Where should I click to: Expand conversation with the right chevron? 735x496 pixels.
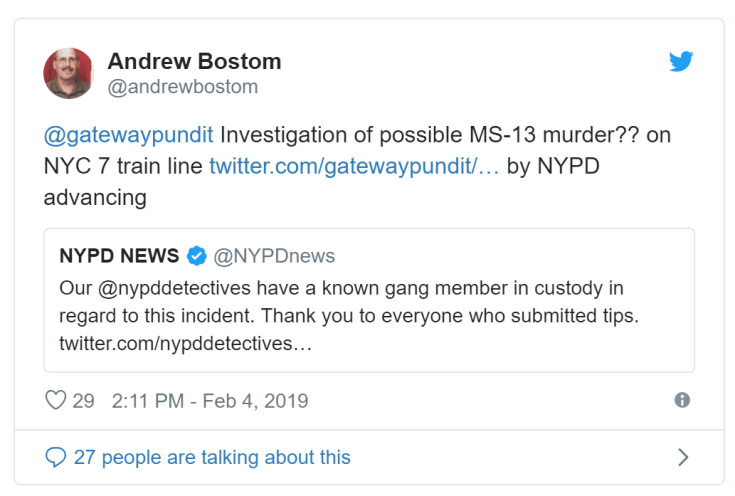pyautogui.click(x=683, y=458)
